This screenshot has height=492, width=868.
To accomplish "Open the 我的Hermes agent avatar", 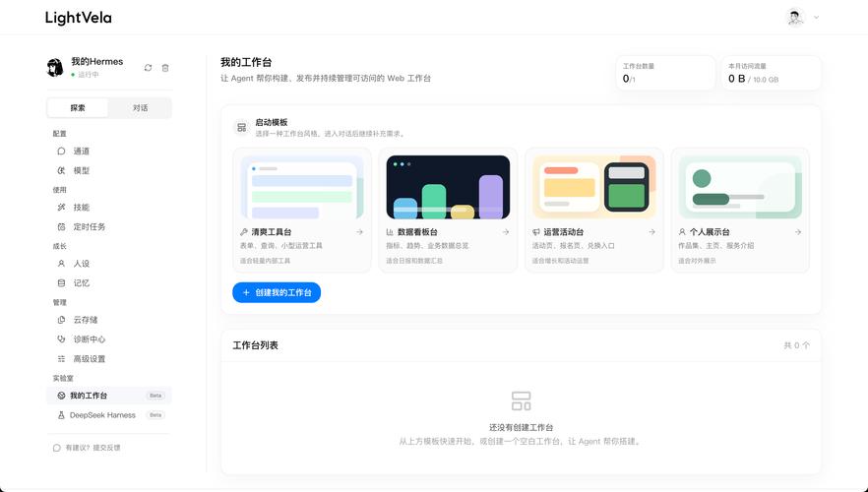I will [x=55, y=67].
